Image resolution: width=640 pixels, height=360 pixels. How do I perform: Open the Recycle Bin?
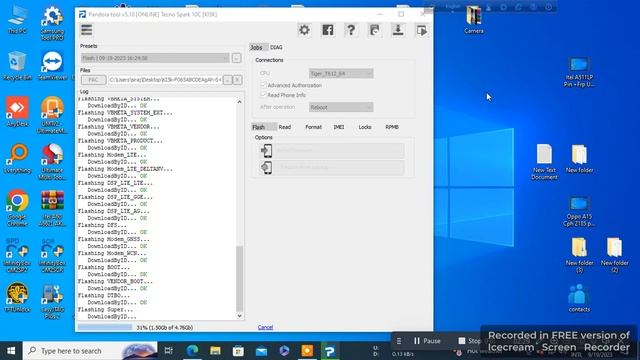(17, 65)
